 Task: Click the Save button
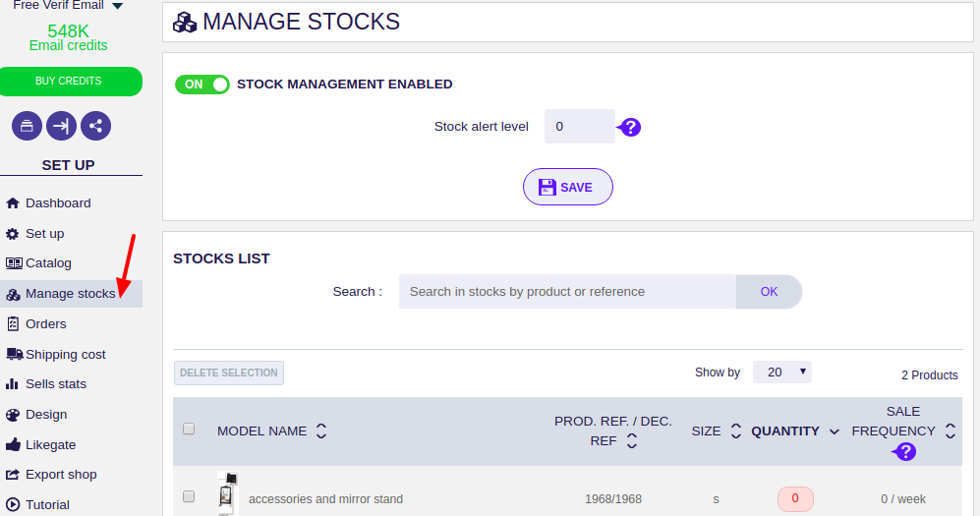[567, 187]
